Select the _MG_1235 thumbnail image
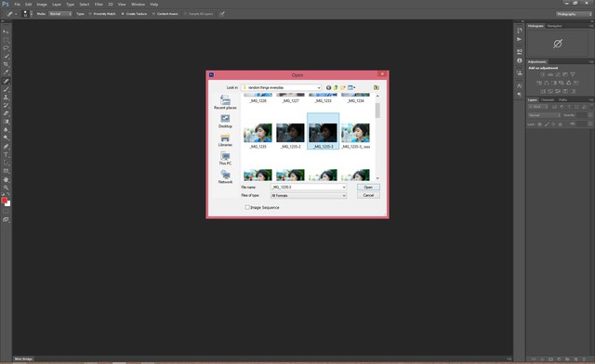The width and height of the screenshot is (595, 364). point(258,136)
